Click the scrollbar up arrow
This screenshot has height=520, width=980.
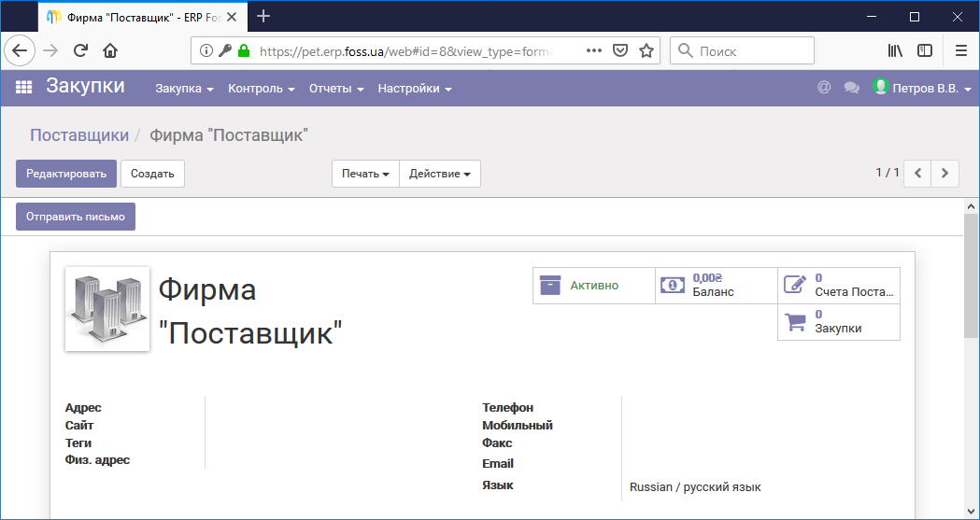(972, 206)
